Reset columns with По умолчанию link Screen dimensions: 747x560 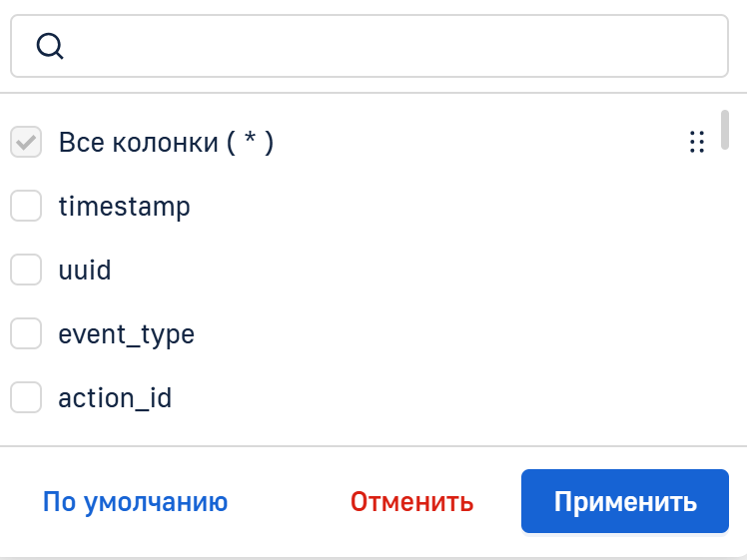point(135,501)
